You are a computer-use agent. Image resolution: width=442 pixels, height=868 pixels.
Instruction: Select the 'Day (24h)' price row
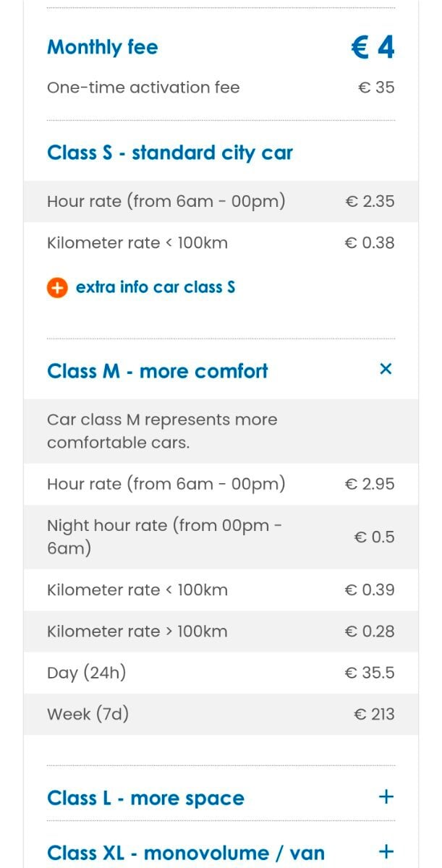click(x=221, y=673)
